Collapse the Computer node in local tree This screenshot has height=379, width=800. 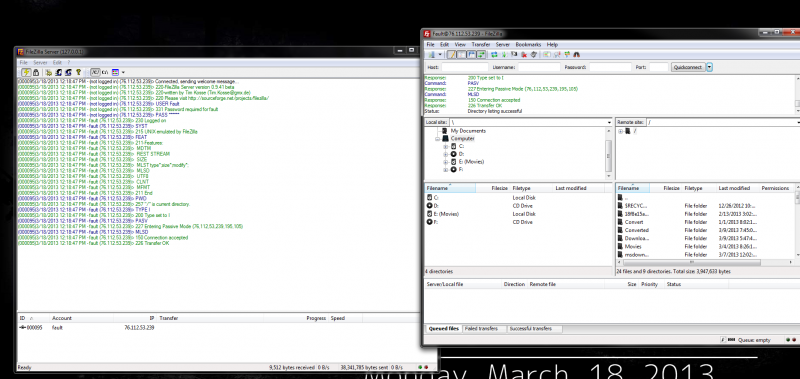tap(438, 139)
